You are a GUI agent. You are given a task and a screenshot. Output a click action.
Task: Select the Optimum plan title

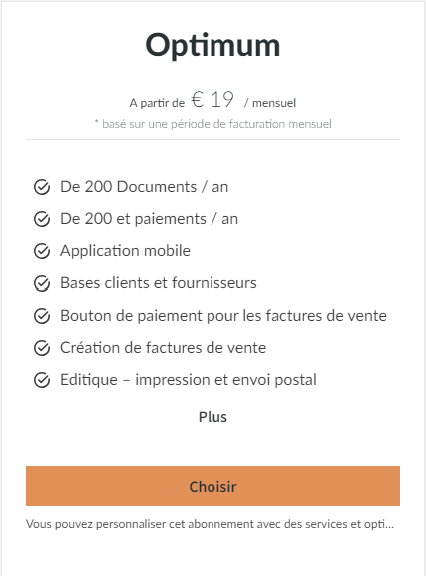click(x=213, y=46)
